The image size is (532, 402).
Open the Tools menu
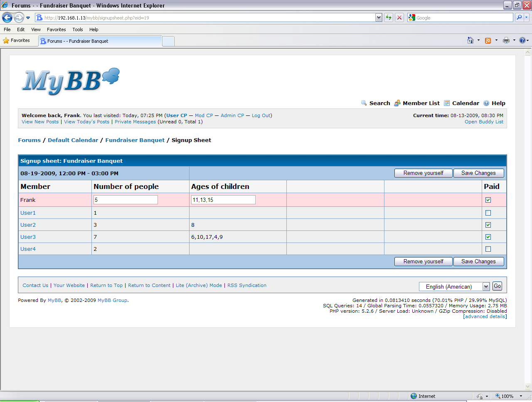[x=78, y=29]
